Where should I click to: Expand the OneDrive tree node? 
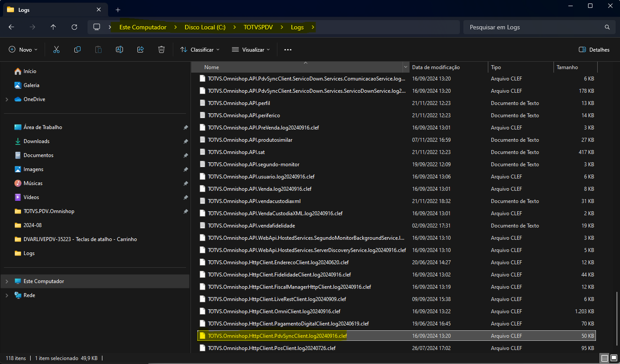(x=7, y=99)
